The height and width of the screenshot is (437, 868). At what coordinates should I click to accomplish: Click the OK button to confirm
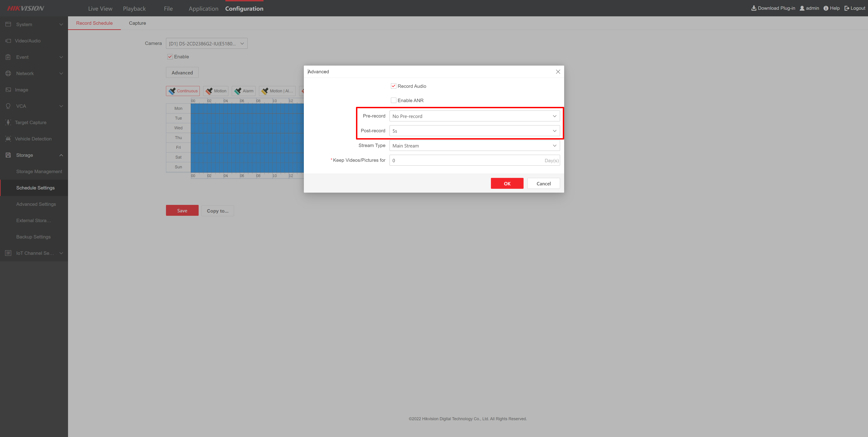tap(507, 183)
